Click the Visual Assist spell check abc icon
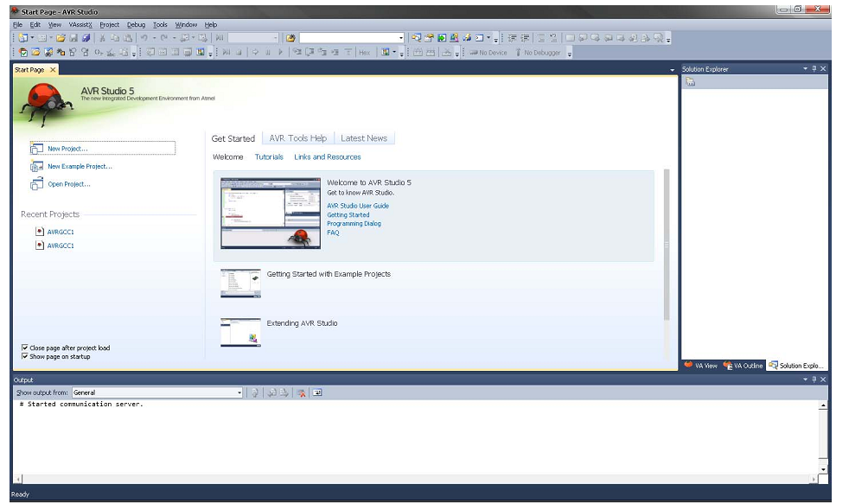Viewport: 849px width, 504px height. 111,53
